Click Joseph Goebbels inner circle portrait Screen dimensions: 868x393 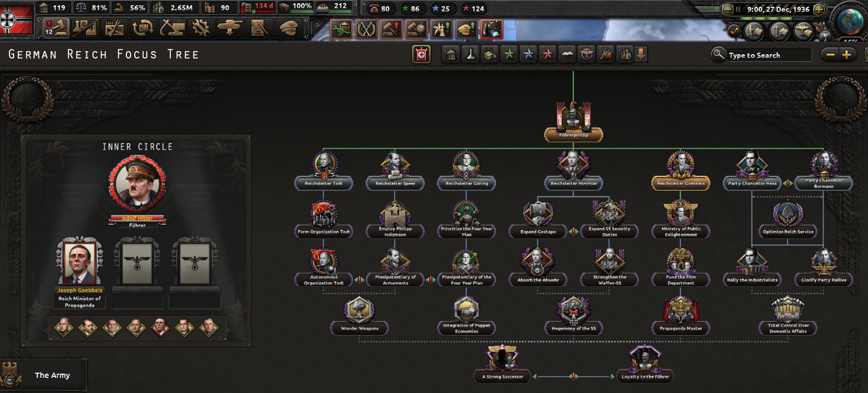click(x=80, y=263)
